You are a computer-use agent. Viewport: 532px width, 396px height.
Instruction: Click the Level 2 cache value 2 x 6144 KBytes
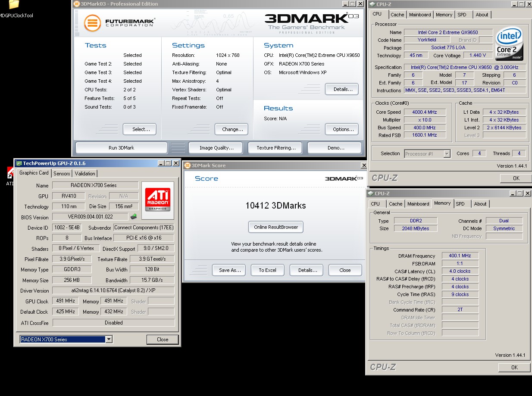(x=504, y=128)
